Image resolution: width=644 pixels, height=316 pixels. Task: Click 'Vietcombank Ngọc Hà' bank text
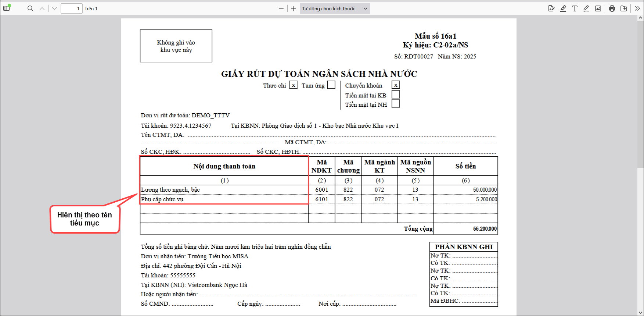[217, 285]
